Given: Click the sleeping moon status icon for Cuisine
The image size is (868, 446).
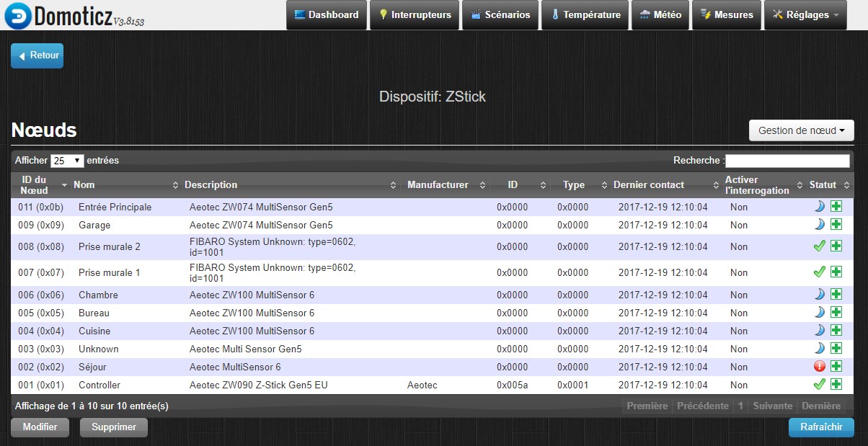Looking at the screenshot, I should pos(819,330).
